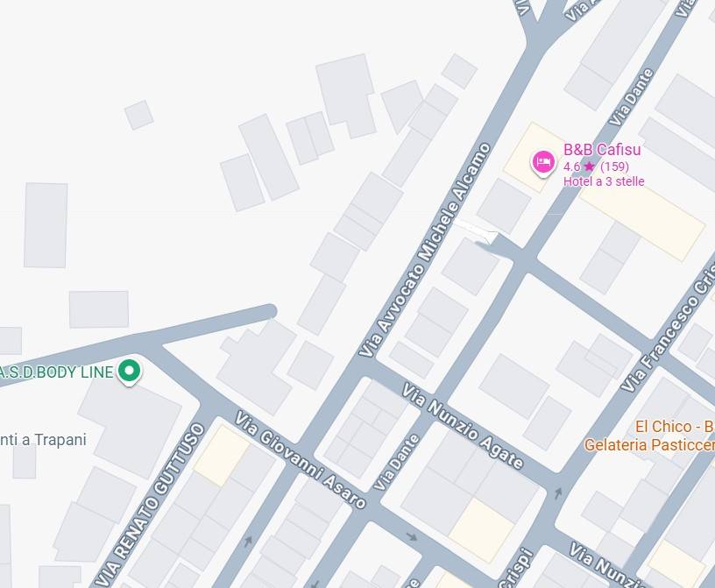Click the VIA RENATO GUTTUSO street label
Screen dimensions: 715x588
pyautogui.click(x=152, y=504)
